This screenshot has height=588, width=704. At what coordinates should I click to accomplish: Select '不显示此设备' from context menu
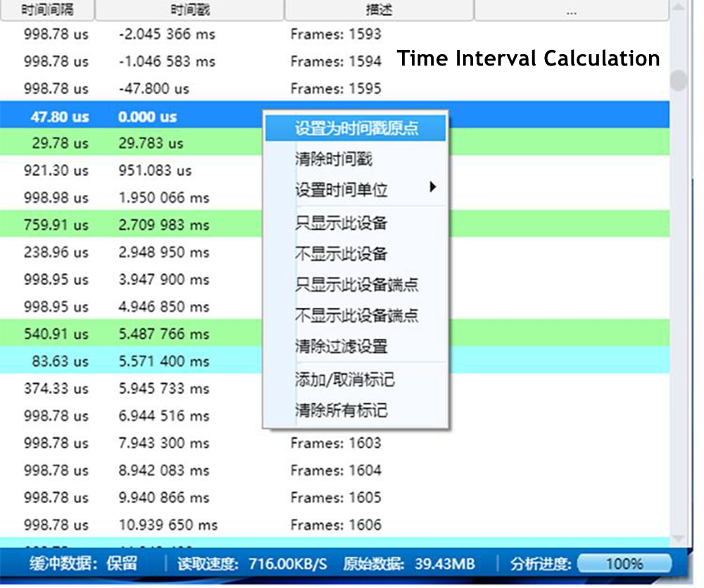[341, 254]
